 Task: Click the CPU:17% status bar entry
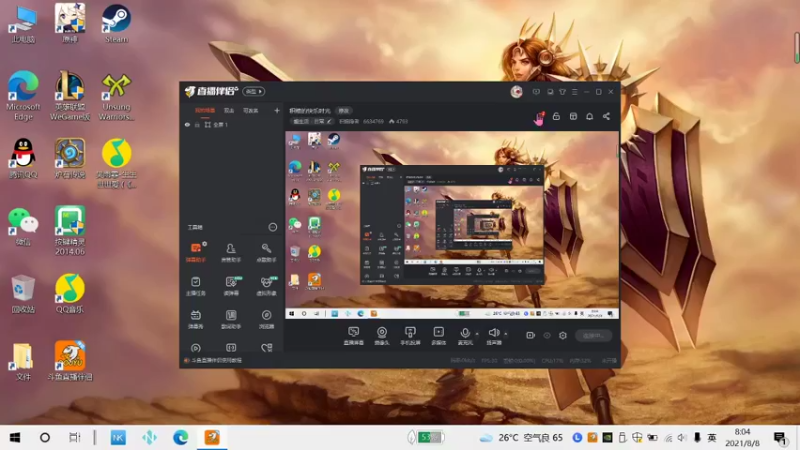point(552,361)
